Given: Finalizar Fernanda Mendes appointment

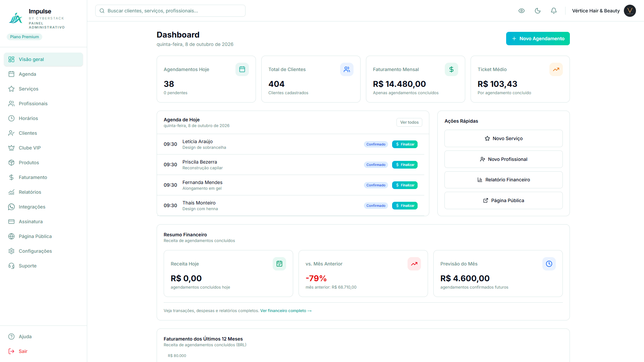Looking at the screenshot, I should pyautogui.click(x=405, y=185).
